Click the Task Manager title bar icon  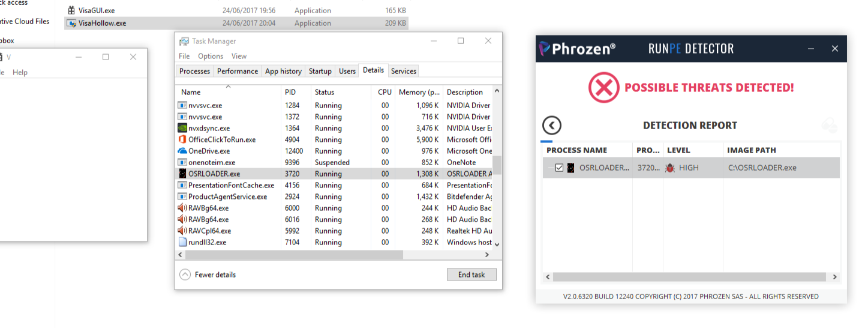184,41
